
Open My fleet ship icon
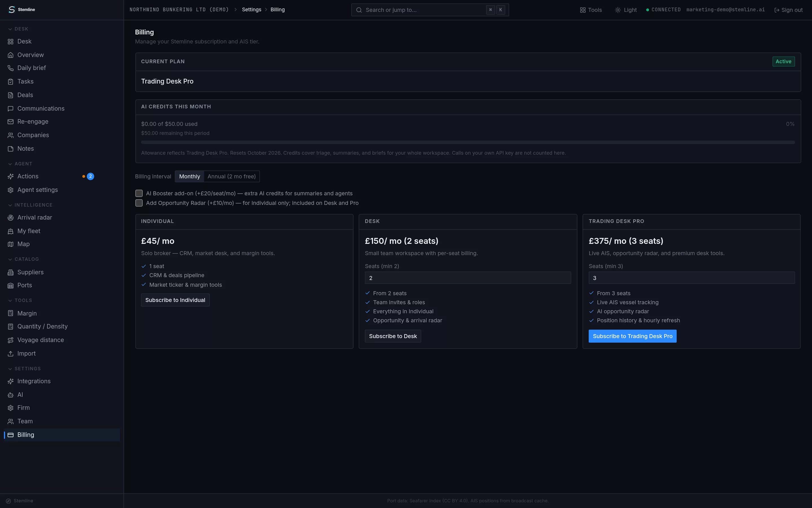point(10,231)
